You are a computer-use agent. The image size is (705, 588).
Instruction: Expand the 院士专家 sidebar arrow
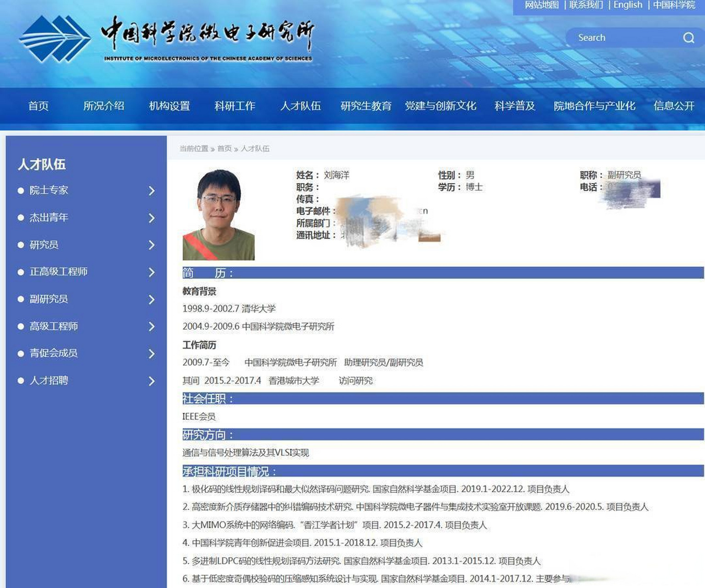(x=152, y=191)
